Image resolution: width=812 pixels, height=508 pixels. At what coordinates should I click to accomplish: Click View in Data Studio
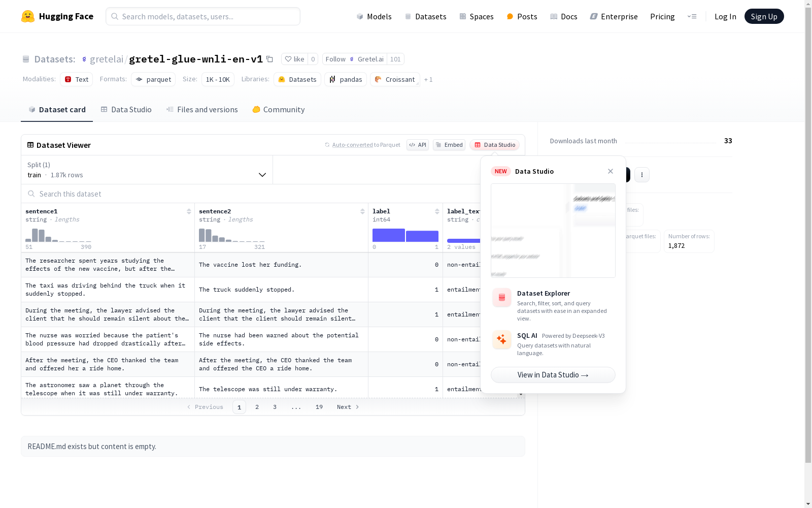point(553,375)
